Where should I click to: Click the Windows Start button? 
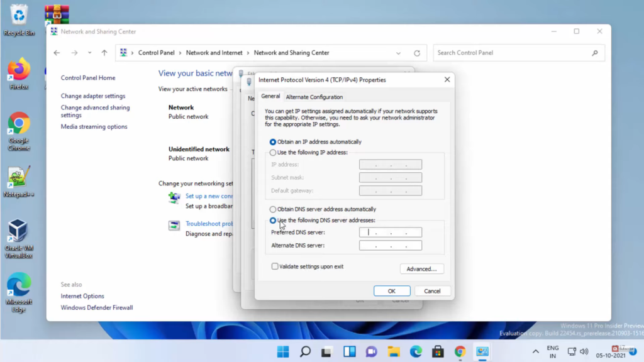coord(283,351)
